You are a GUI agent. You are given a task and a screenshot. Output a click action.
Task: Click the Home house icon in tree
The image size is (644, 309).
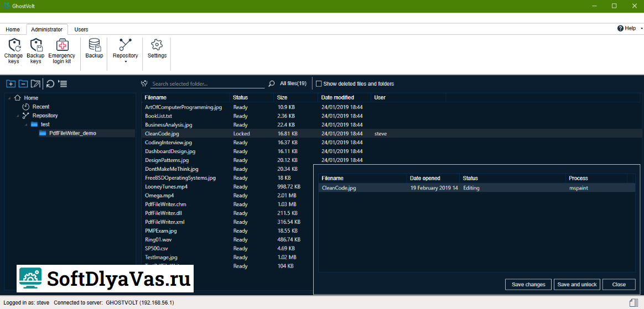pyautogui.click(x=17, y=98)
